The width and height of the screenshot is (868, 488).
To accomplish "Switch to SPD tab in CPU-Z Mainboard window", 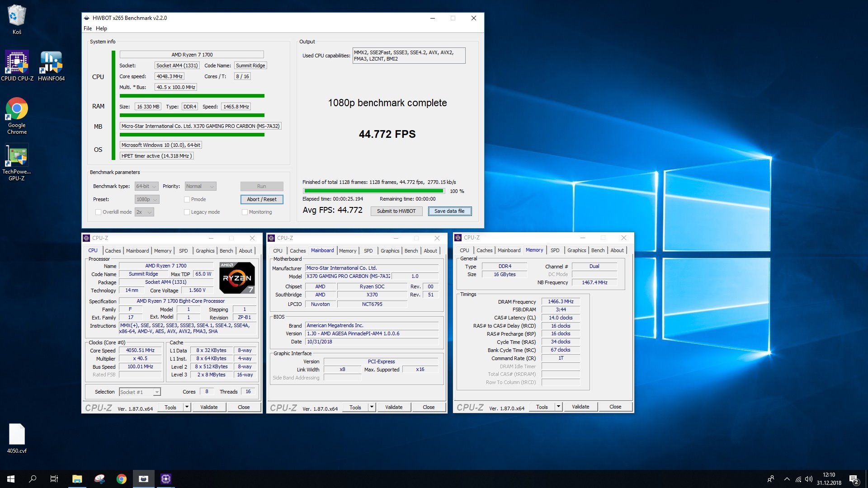I will coord(368,251).
